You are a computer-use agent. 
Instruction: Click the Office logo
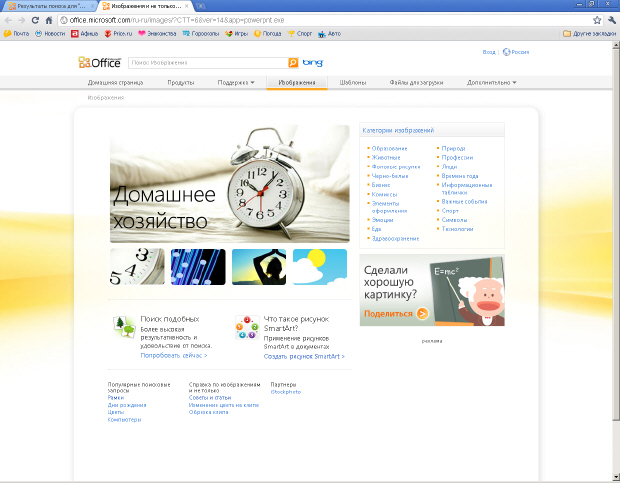tap(100, 62)
